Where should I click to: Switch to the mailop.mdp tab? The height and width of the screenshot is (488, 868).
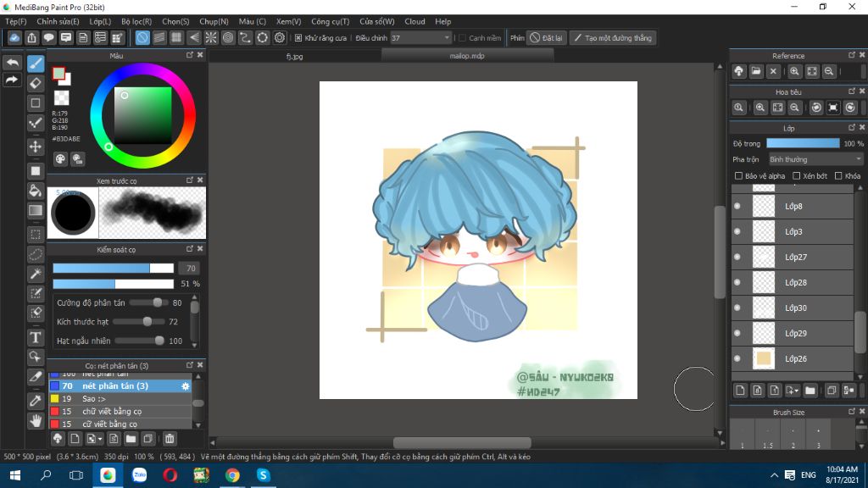coord(467,56)
